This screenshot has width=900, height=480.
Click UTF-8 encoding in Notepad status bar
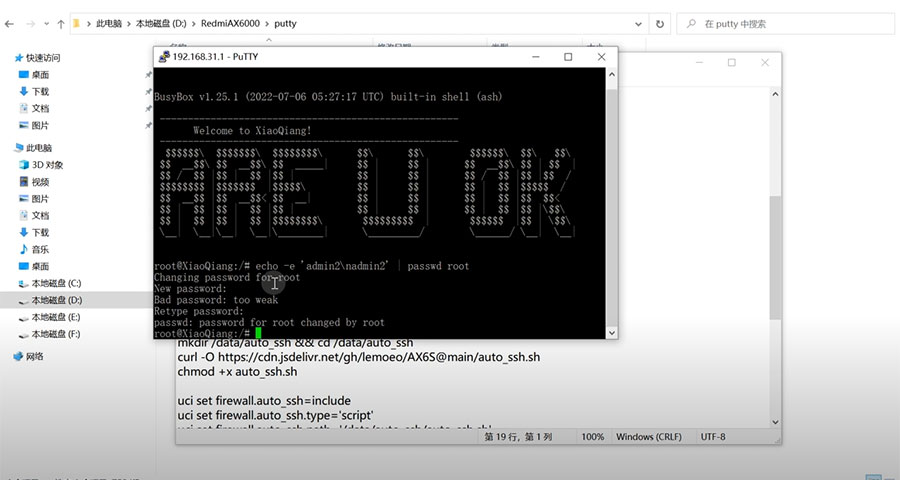[x=713, y=437]
